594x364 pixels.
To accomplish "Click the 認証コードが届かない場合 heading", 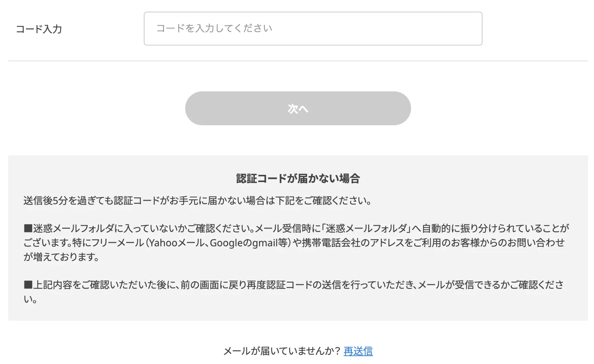I will click(x=297, y=179).
